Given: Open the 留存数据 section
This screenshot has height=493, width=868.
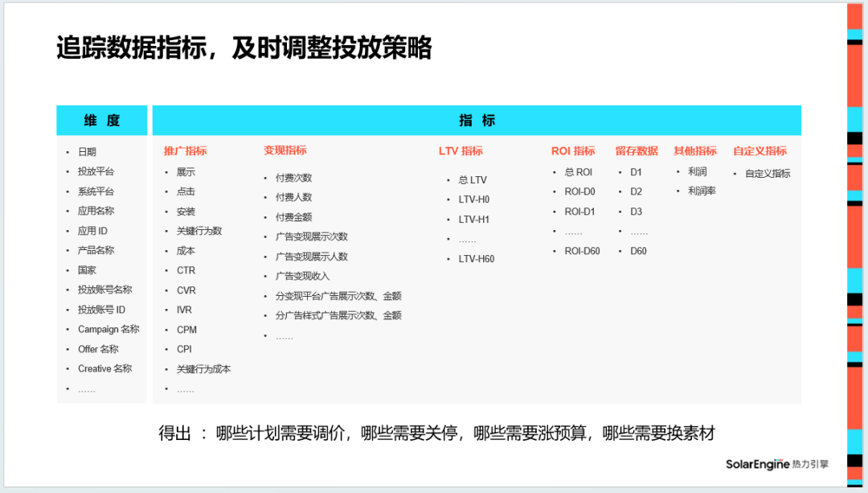Looking at the screenshot, I should 639,150.
